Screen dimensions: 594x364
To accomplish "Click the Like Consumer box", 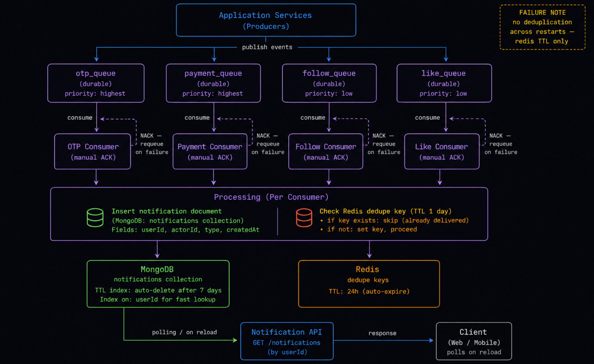I will click(x=442, y=151).
